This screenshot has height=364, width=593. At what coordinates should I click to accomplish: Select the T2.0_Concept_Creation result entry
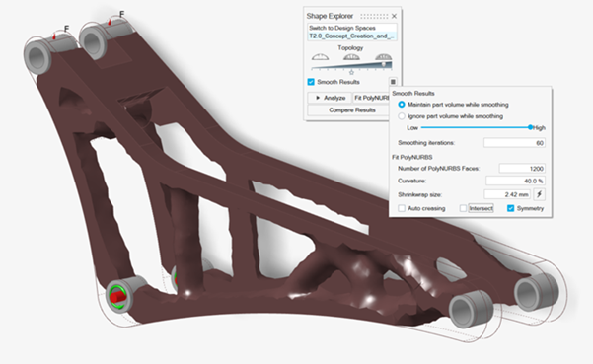pos(351,36)
